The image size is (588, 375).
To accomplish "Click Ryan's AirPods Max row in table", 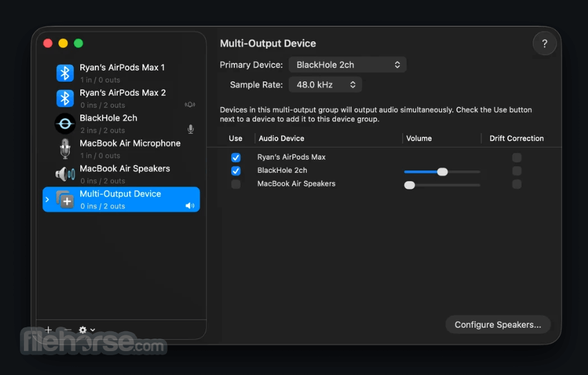I will coord(384,157).
